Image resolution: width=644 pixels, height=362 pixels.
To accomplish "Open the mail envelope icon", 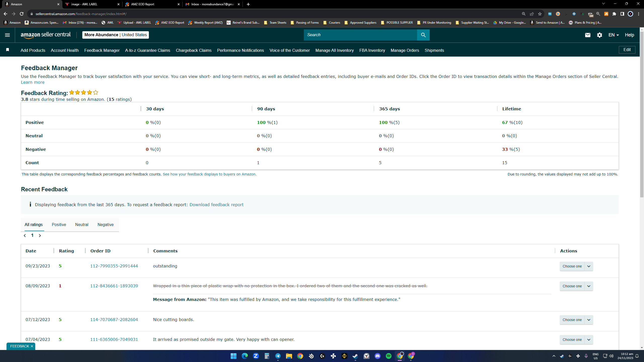I will 588,35.
